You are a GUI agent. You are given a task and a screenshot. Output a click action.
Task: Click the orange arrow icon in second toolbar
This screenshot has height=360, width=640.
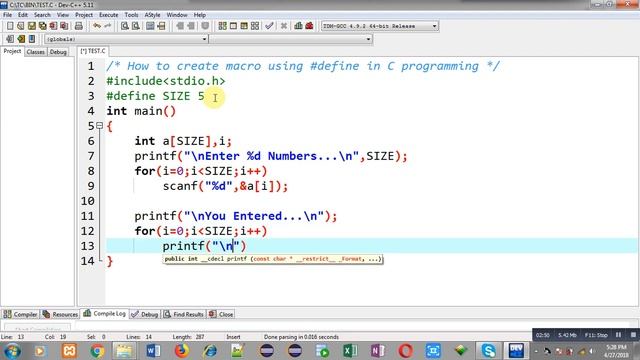pos(21,39)
